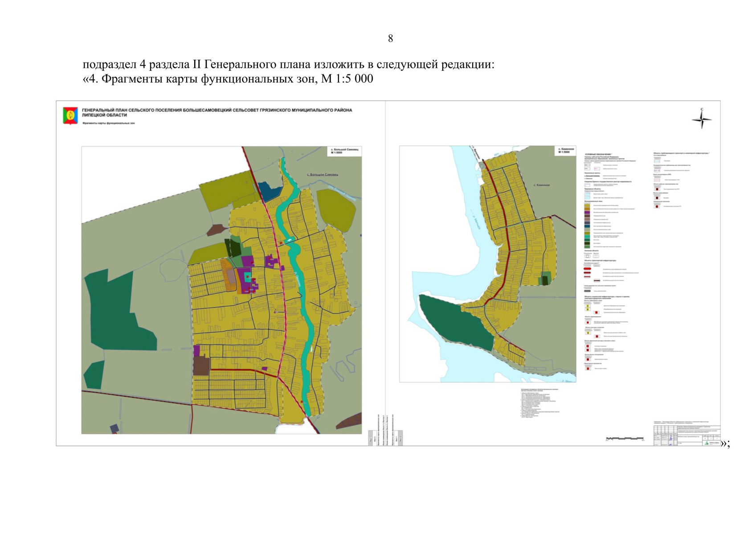Click the 'с. Каменное' village label on map
Viewport: 756px width, 535px height.
click(x=541, y=185)
